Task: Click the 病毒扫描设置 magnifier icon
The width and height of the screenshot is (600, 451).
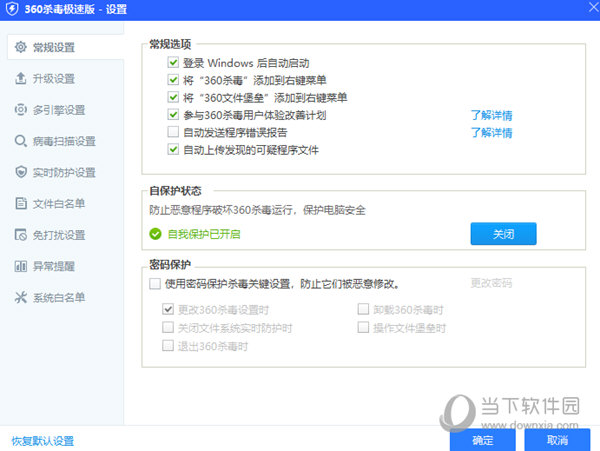Action: [x=20, y=141]
